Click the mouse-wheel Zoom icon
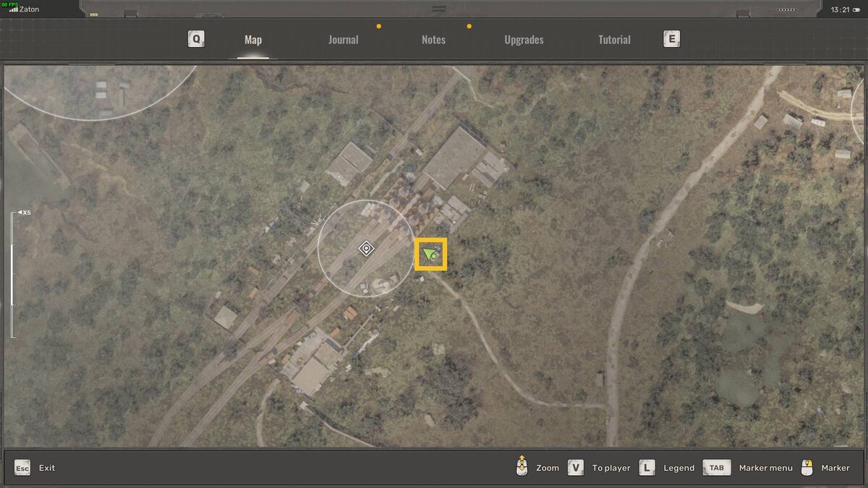The image size is (868, 488). pyautogui.click(x=522, y=466)
